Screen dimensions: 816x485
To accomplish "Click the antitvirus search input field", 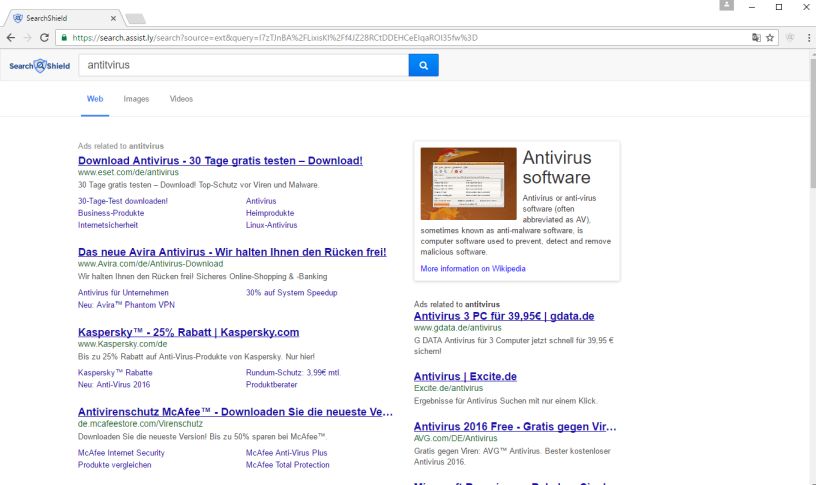I will coord(244,65).
